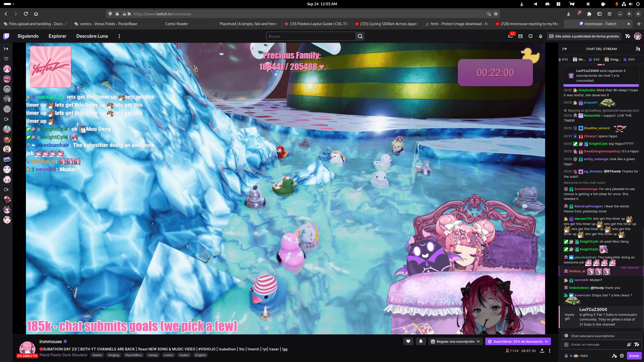Switch to the Comic Reader browser tab
The width and height of the screenshot is (644, 362).
(177, 24)
